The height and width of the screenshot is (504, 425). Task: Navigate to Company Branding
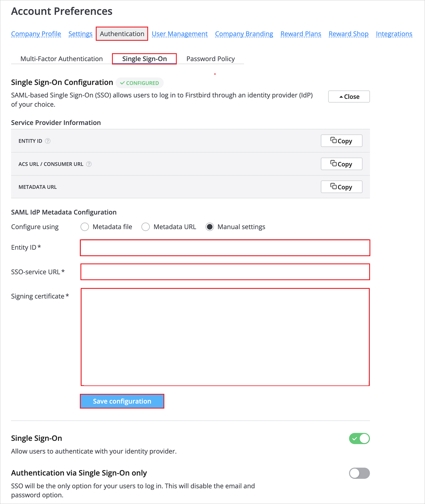(x=244, y=34)
